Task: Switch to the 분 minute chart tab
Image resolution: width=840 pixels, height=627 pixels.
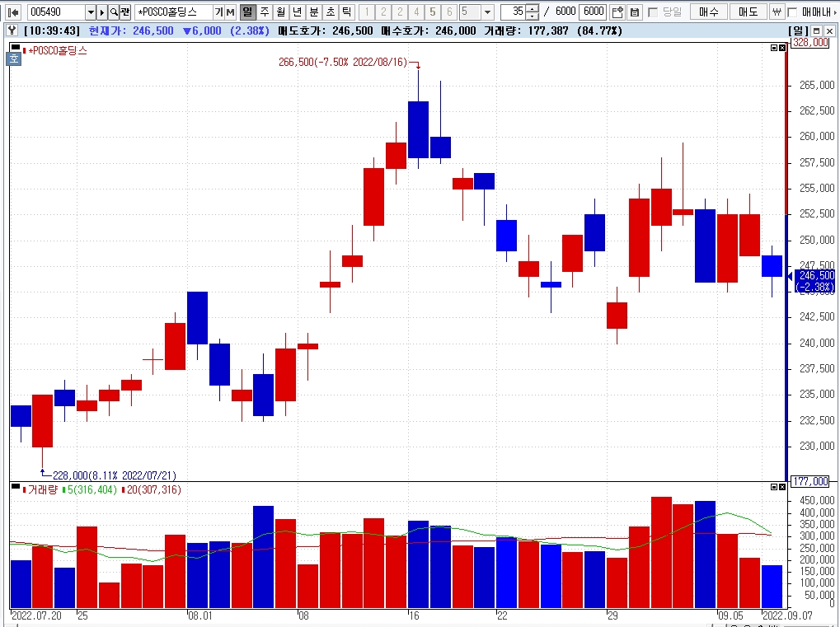Action: tap(314, 12)
